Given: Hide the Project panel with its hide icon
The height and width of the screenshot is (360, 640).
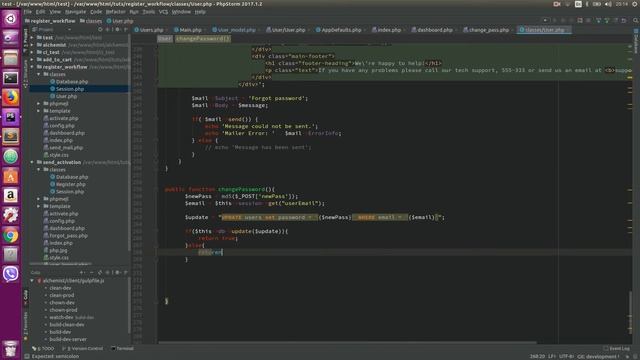Looking at the screenshot, I should (x=125, y=29).
